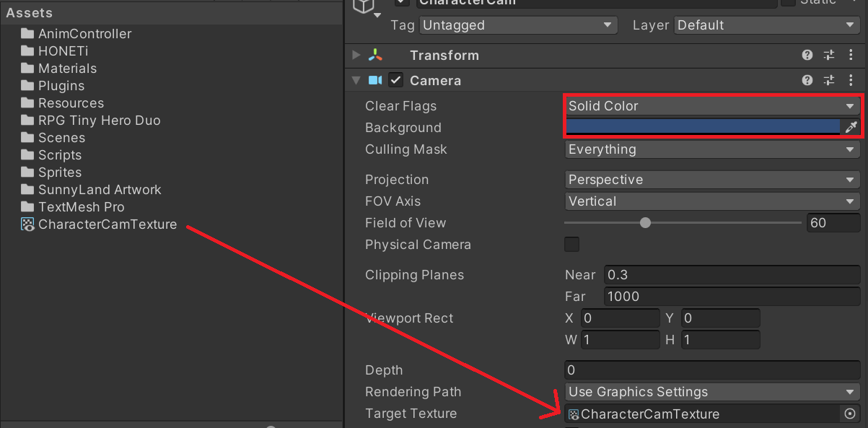868x428 pixels.
Task: Open the AnimController folder
Action: coord(76,34)
